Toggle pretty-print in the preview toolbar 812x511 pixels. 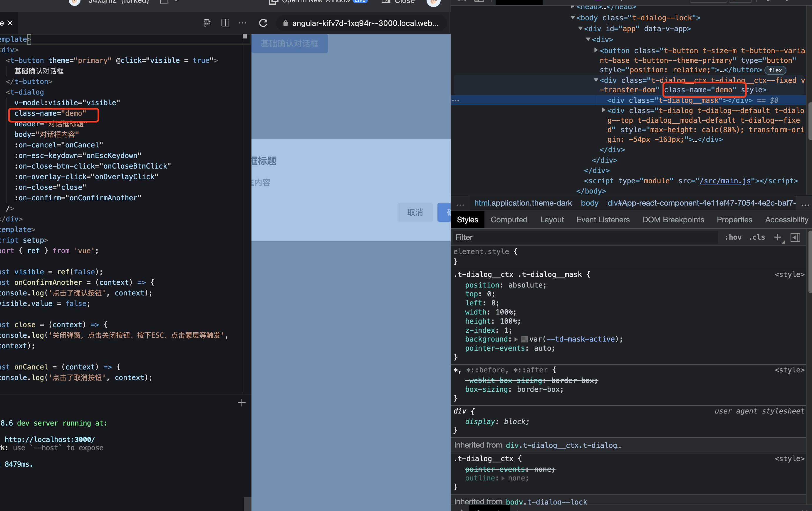[x=207, y=23]
